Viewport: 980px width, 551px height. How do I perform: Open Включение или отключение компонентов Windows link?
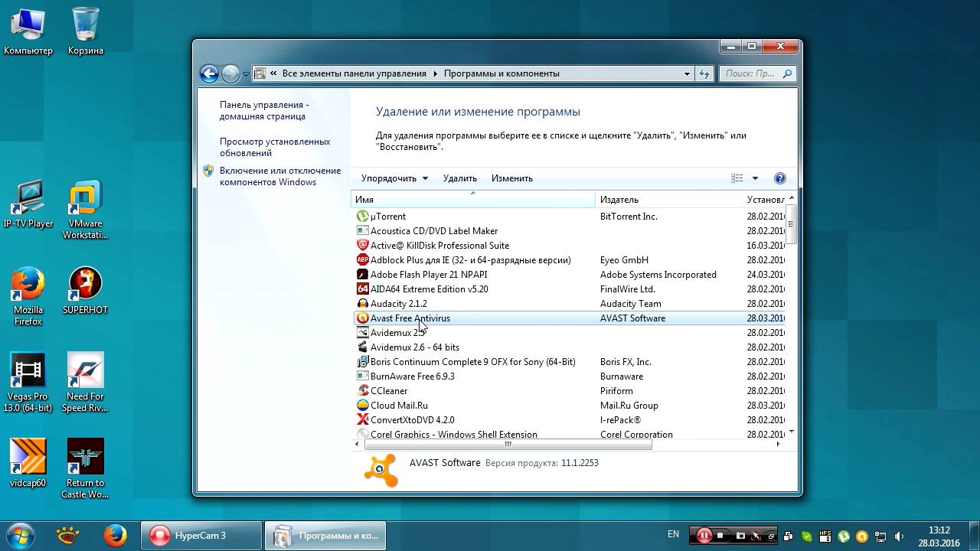pyautogui.click(x=280, y=176)
